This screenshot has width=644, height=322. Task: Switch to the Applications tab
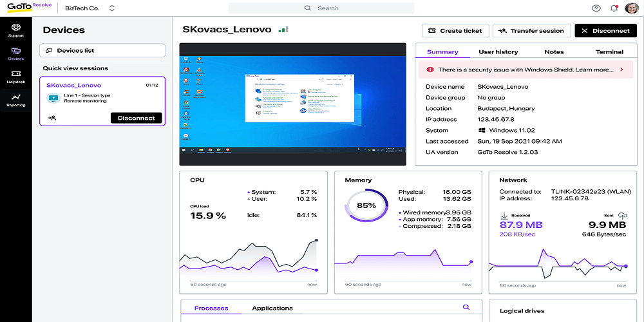[272, 308]
